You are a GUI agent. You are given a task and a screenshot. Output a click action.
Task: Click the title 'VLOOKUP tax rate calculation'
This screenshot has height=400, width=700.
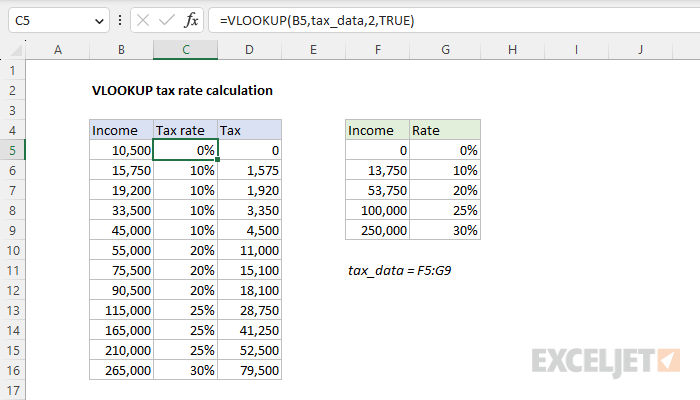(182, 91)
